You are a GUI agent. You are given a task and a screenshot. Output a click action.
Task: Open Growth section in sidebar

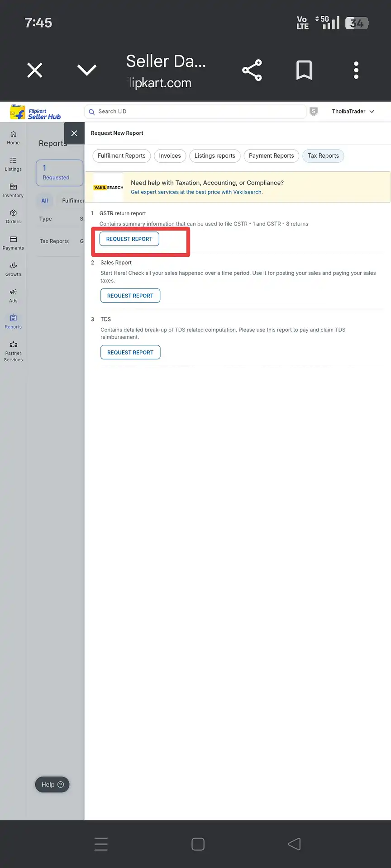click(x=13, y=269)
